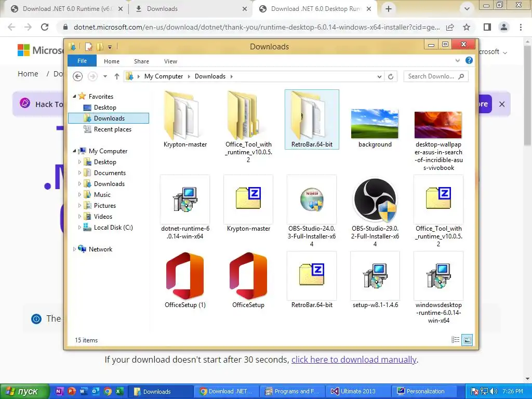Select the OBS-Studio-24.0.3 installer file
This screenshot has height=399, width=532.
312,210
